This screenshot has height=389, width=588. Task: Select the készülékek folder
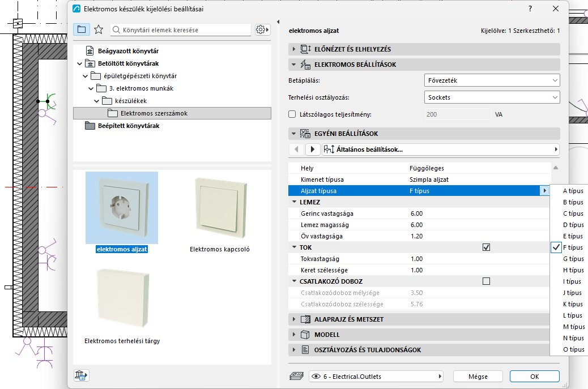tap(131, 101)
